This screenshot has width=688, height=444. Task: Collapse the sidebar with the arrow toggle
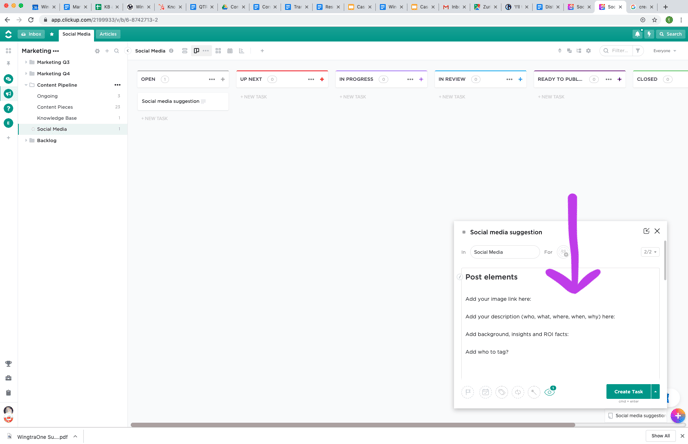[127, 51]
